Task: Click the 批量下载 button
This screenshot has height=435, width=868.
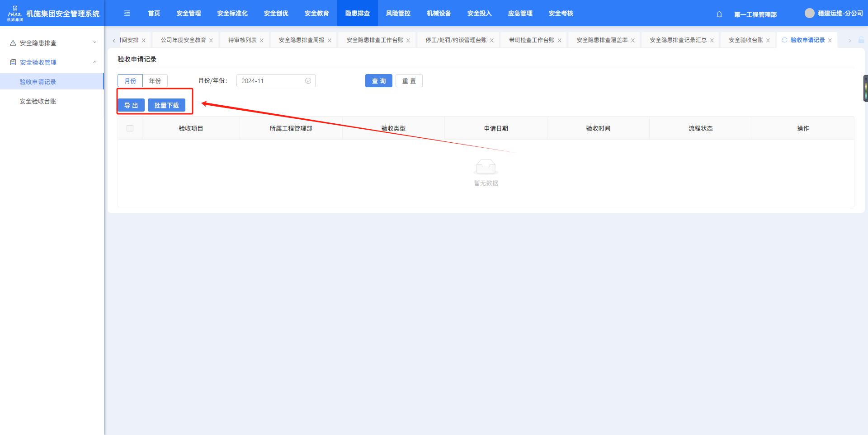Action: [x=166, y=105]
